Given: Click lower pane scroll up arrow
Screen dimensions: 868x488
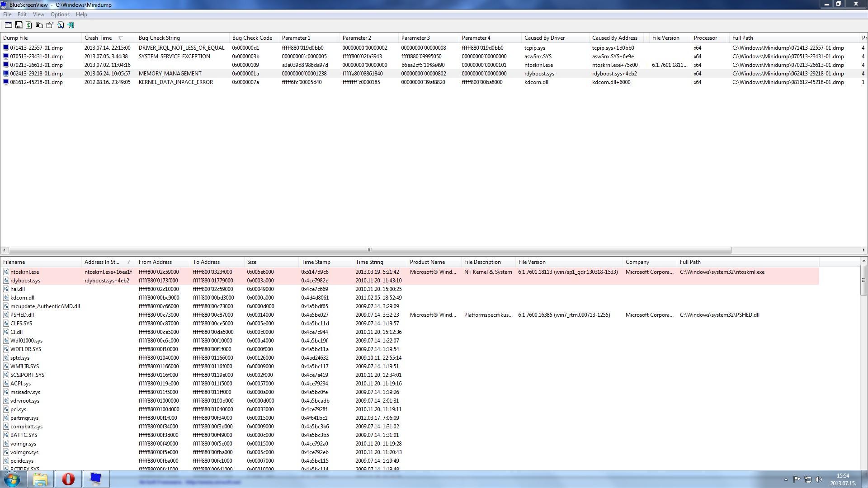Looking at the screenshot, I should coord(863,261).
